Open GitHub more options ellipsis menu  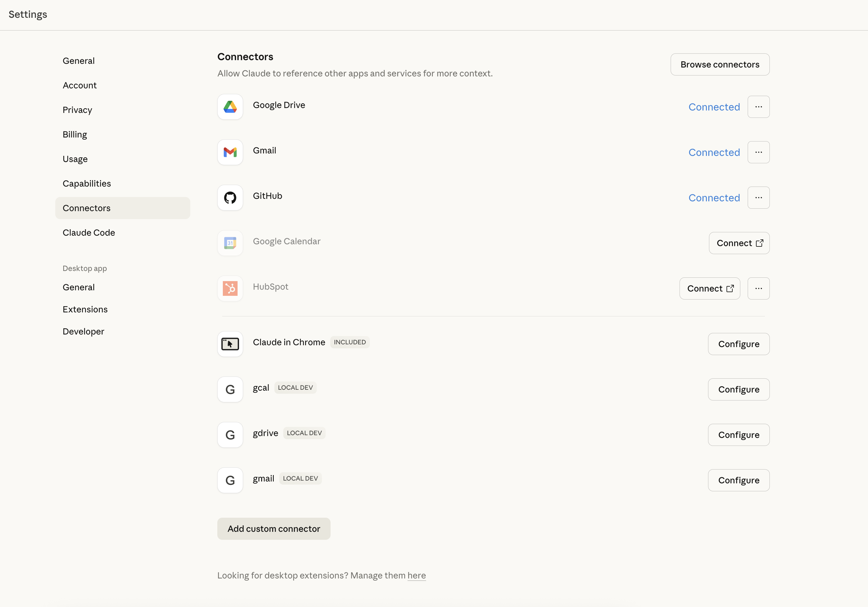758,198
